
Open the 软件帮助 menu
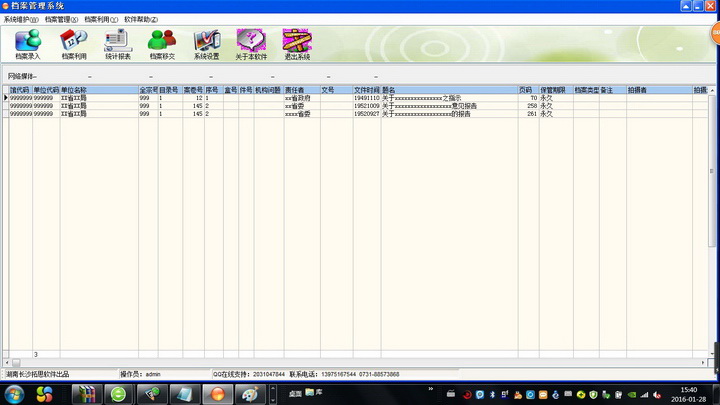coord(141,19)
